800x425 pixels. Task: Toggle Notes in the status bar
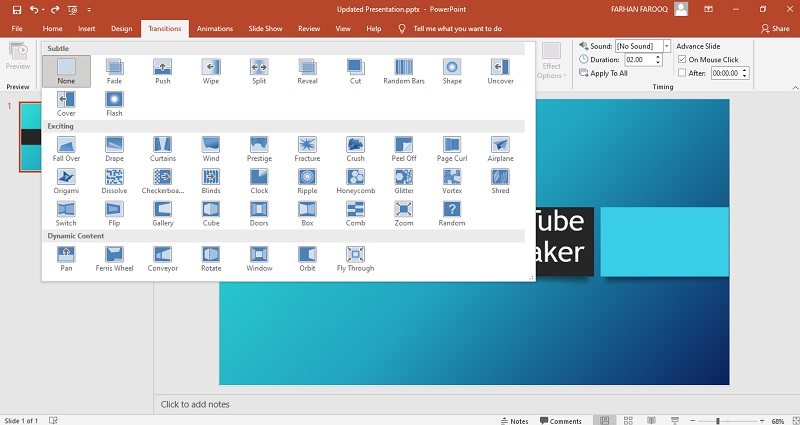pyautogui.click(x=515, y=421)
